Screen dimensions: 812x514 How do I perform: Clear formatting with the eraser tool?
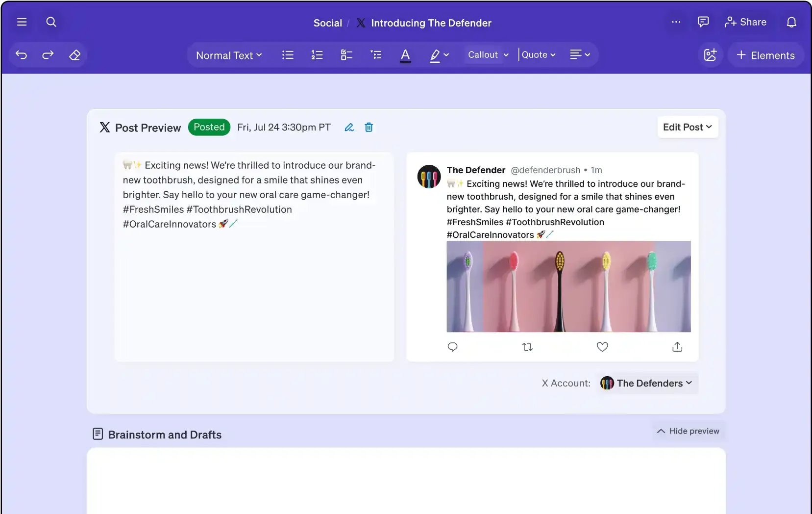coord(74,55)
